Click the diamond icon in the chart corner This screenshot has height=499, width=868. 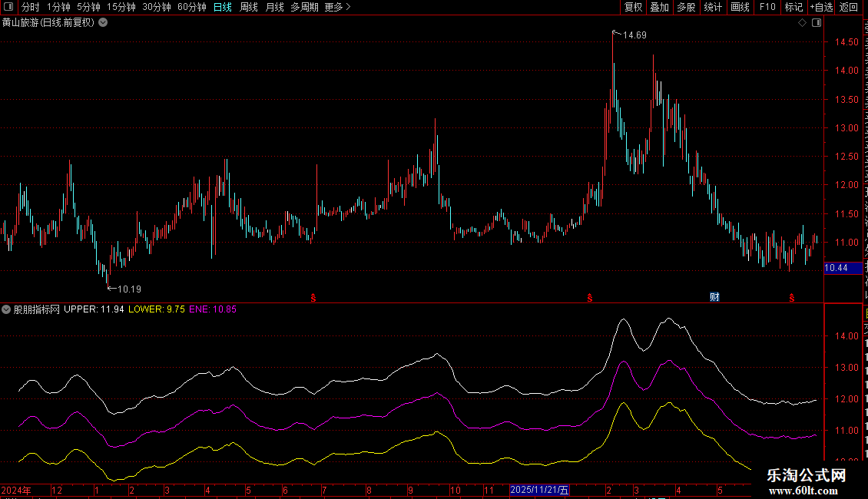coord(802,23)
